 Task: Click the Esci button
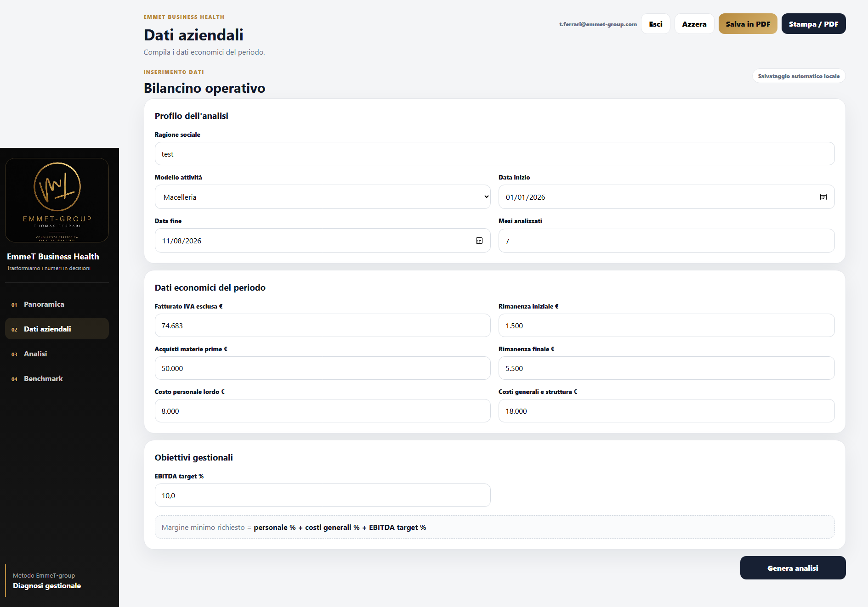[x=656, y=24]
